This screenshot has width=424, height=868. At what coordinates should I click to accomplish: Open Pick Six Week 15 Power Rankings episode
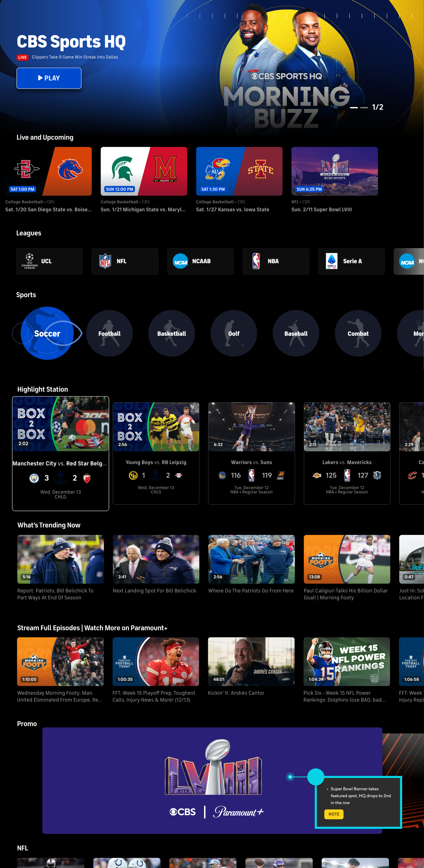point(346,661)
